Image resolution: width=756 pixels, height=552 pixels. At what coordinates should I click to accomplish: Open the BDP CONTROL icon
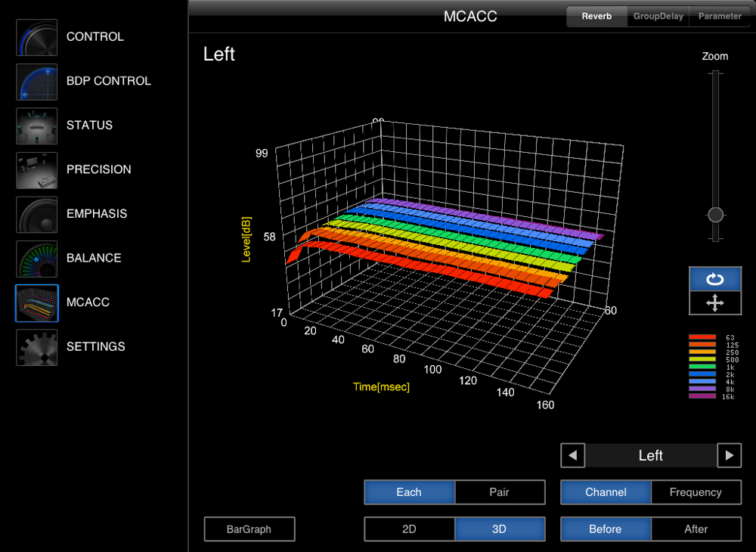(x=36, y=82)
